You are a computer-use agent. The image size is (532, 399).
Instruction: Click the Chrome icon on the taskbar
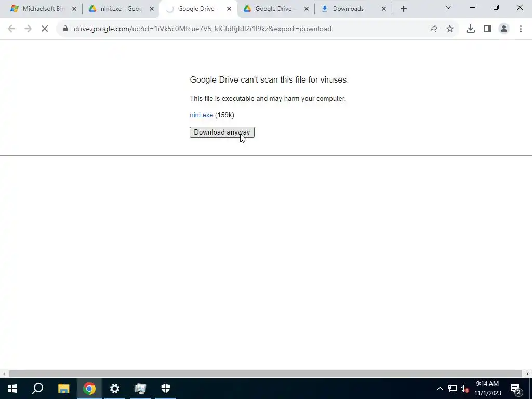pos(89,389)
